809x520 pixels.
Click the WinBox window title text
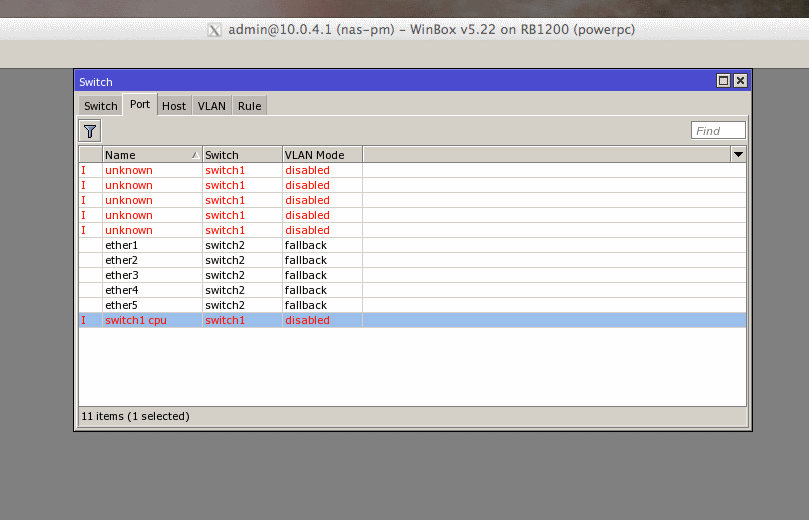click(x=431, y=30)
